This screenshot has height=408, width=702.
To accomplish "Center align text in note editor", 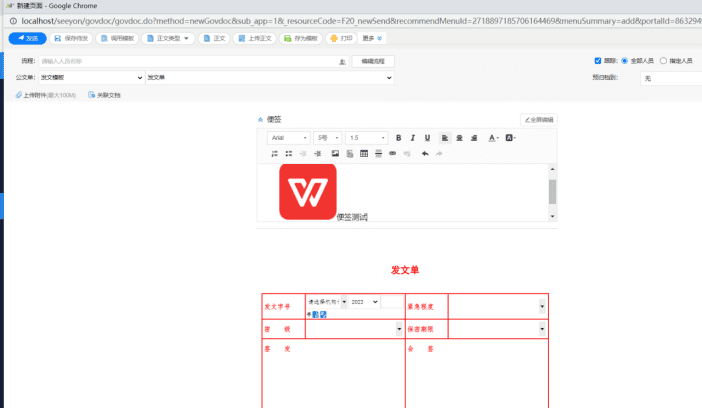I will click(459, 138).
